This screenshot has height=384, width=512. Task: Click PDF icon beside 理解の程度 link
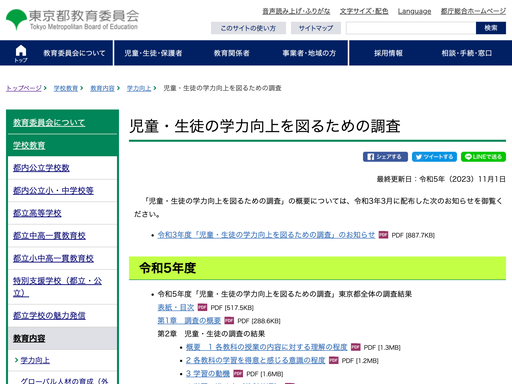tap(356, 347)
